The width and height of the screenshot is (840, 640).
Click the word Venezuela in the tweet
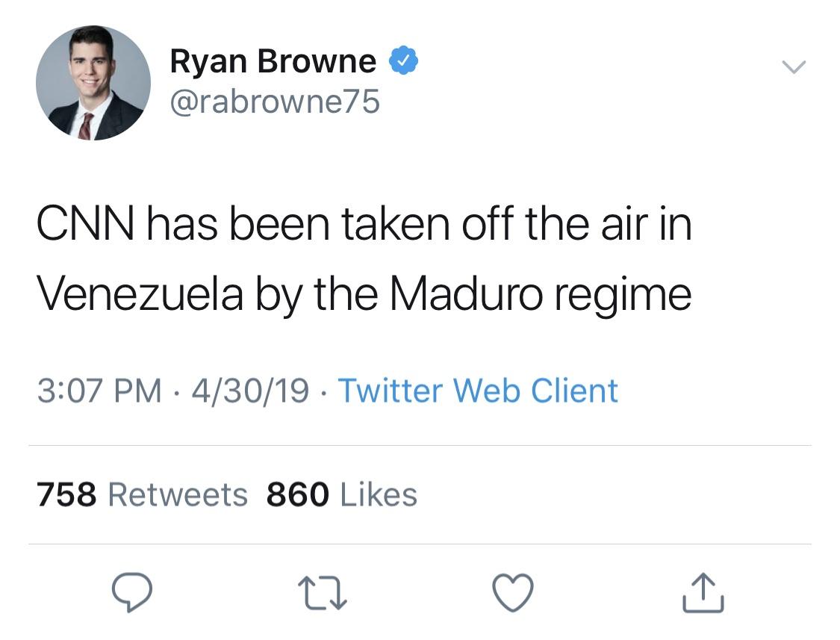pos(140,293)
